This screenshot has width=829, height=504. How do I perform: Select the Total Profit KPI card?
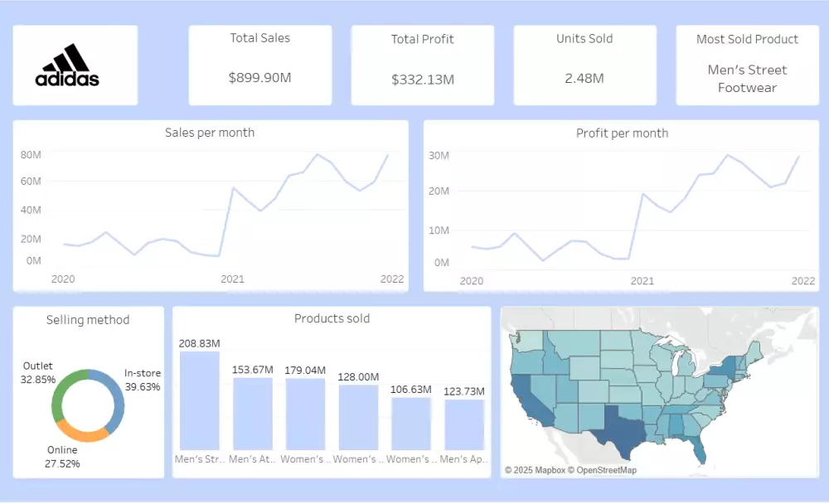click(423, 64)
